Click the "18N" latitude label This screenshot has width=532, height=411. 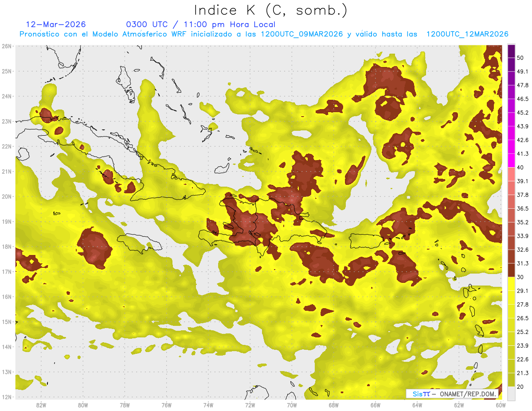(7, 247)
